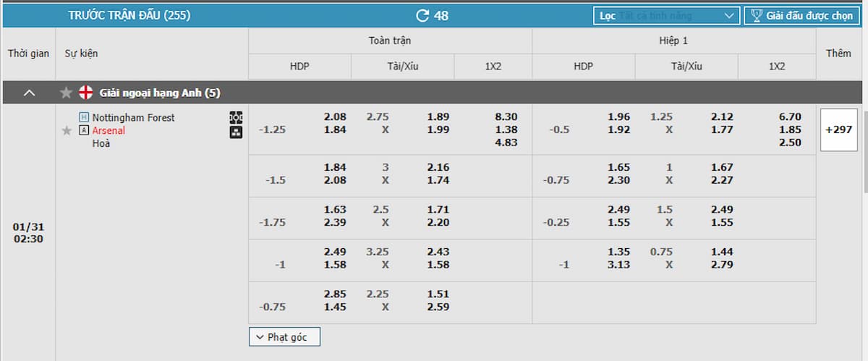The width and height of the screenshot is (868, 361).
Task: Pick Arsenal full-time 1X2 odds 1.38
Action: point(506,130)
